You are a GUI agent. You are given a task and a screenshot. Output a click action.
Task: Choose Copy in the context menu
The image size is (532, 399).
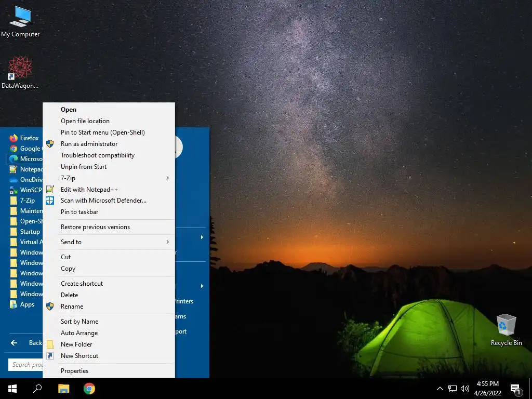point(109,269)
